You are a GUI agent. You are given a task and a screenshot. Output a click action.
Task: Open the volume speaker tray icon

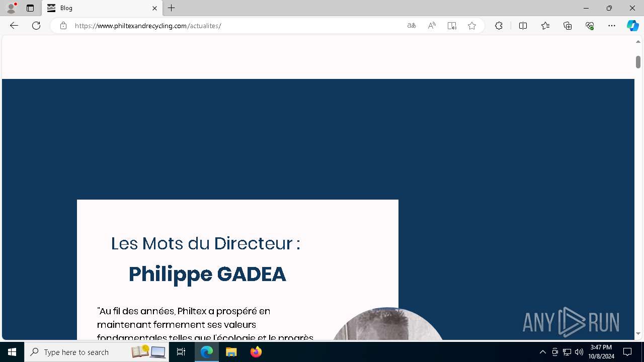coord(579,352)
